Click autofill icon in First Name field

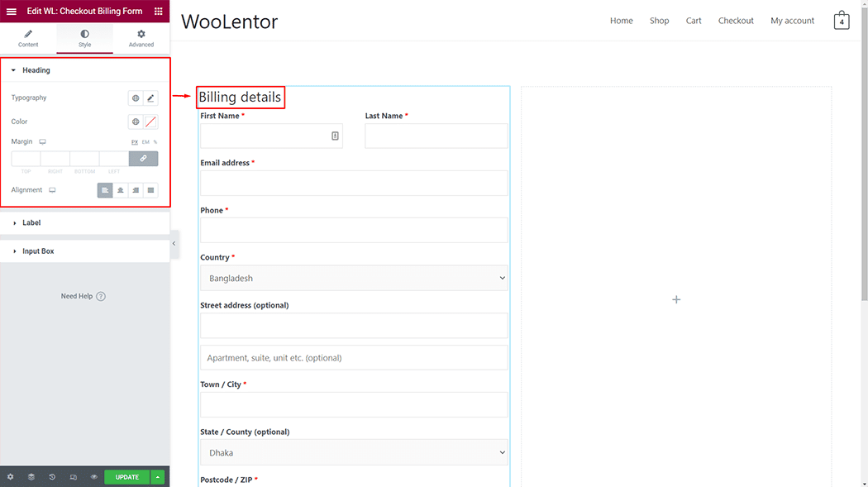[x=335, y=136]
